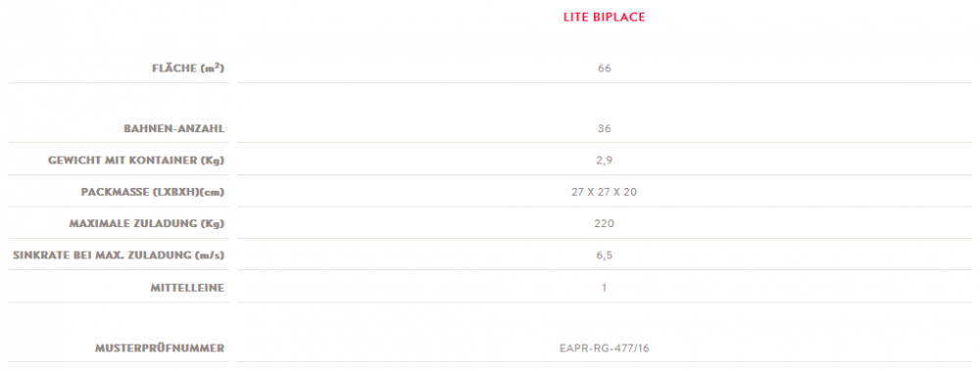Select the FLÄCHE (m²) row label

click(x=188, y=69)
